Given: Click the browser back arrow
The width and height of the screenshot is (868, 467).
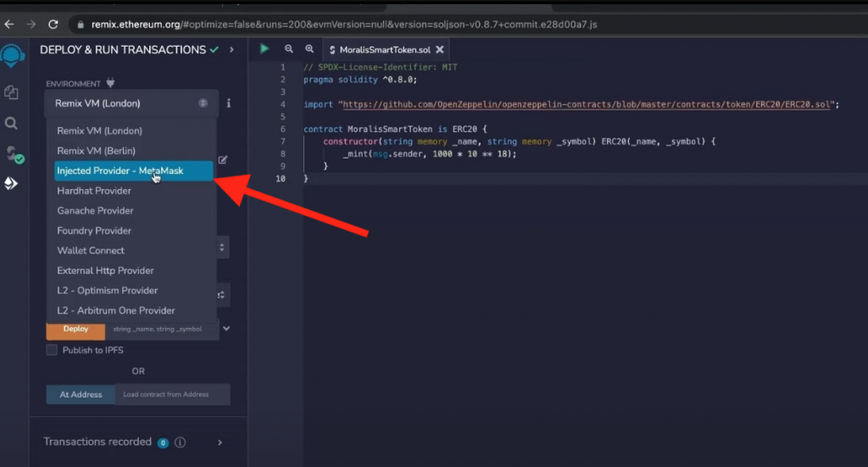Looking at the screenshot, I should [x=9, y=25].
